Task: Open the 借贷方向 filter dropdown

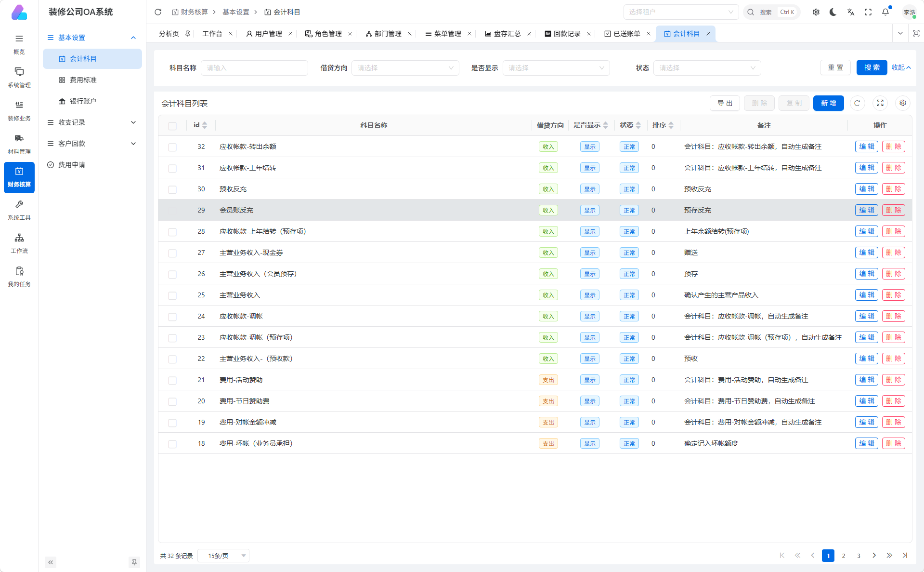Action: click(405, 68)
